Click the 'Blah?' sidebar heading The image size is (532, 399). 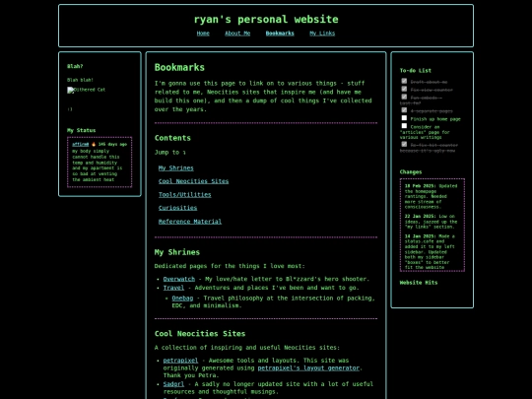pos(75,66)
